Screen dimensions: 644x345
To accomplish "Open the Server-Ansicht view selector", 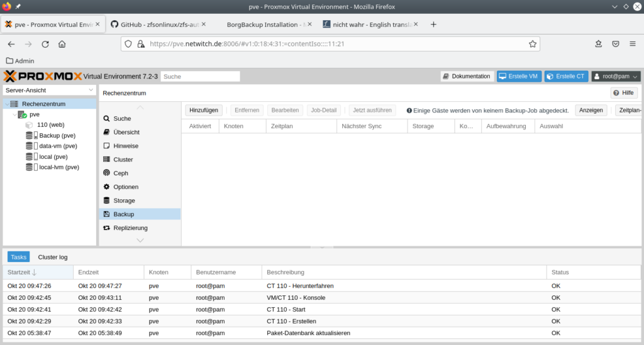I will [x=49, y=90].
